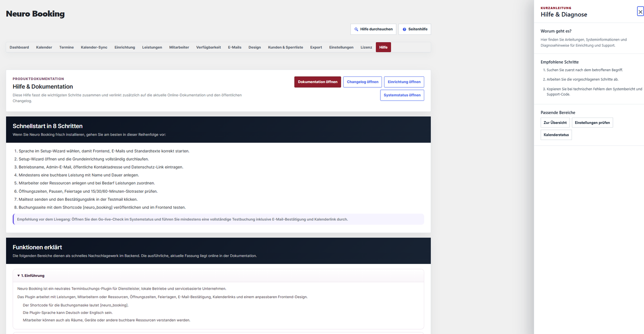Switch to the Export tab
The image size is (644, 334).
316,47
